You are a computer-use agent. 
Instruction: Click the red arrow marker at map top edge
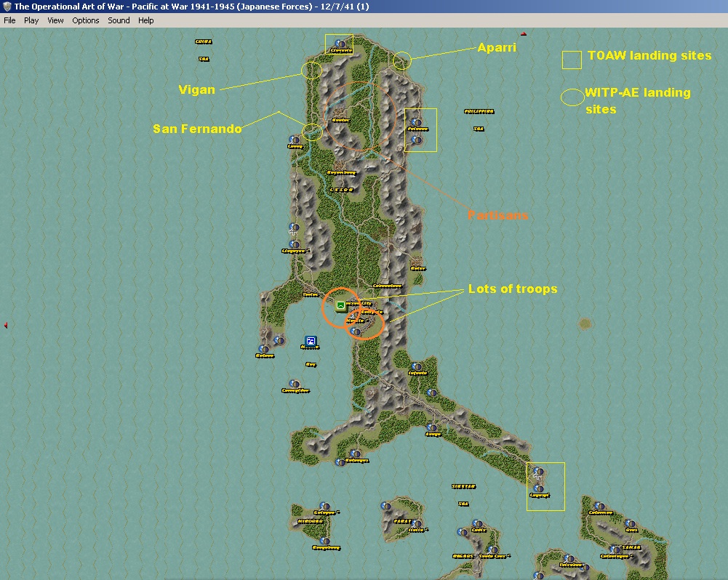click(x=523, y=34)
